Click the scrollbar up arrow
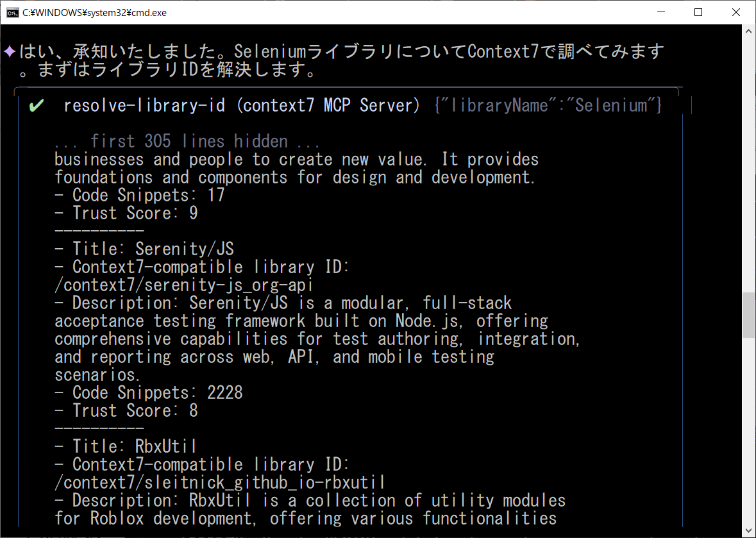This screenshot has height=538, width=756. coord(749,31)
